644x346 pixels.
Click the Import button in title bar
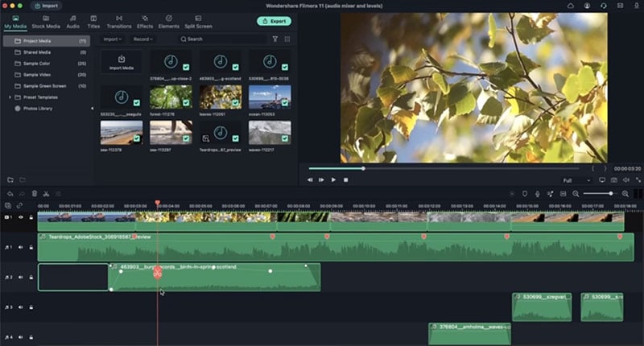46,6
